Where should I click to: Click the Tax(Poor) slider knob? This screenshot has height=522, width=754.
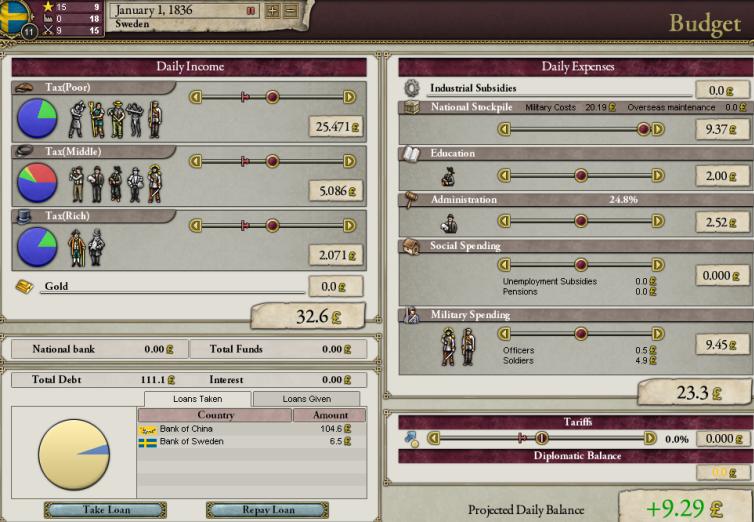[272, 97]
